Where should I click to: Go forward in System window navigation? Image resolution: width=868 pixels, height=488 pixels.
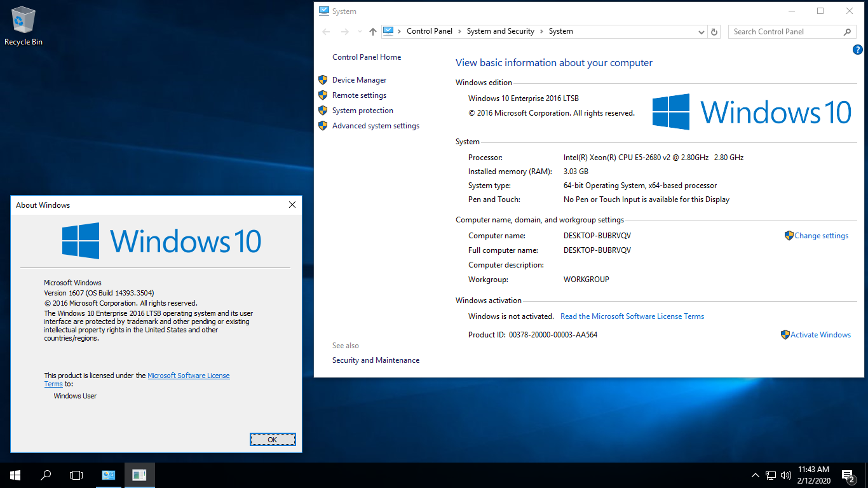[345, 31]
